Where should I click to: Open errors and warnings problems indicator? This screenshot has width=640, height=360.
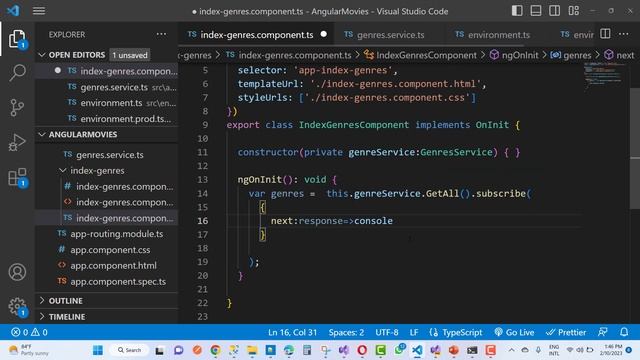[29, 332]
